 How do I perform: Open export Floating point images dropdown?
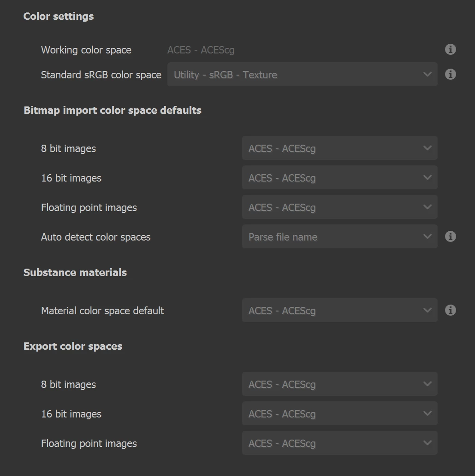339,443
